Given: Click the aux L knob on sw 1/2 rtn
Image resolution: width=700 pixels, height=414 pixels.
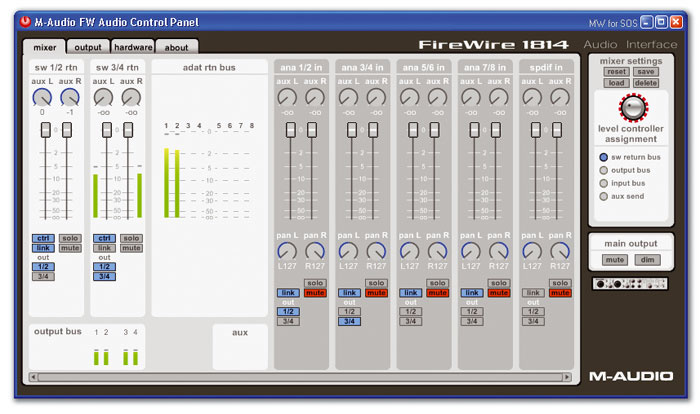Looking at the screenshot, I should 42,97.
